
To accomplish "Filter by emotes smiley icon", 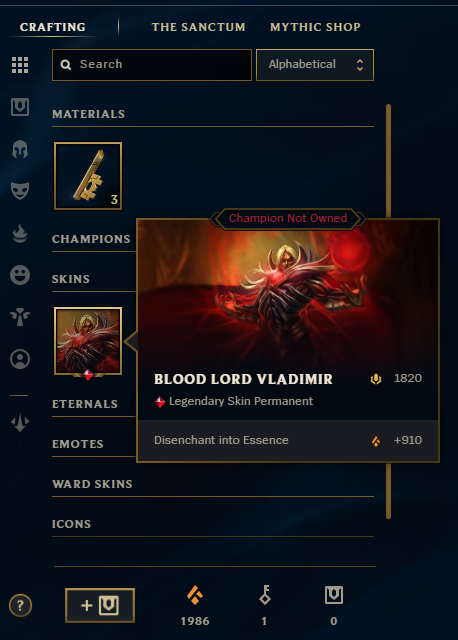I will point(20,275).
